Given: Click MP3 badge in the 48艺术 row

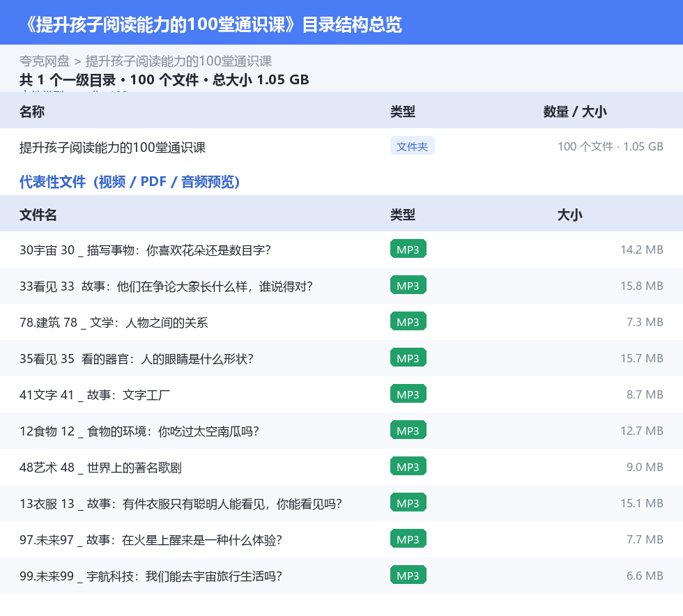Looking at the screenshot, I should [408, 467].
